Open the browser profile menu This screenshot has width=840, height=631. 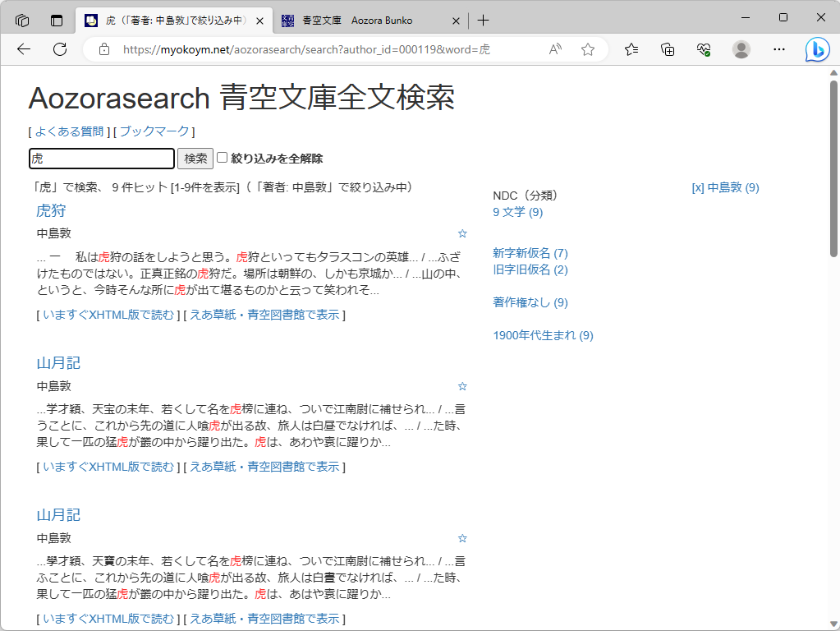pos(741,49)
